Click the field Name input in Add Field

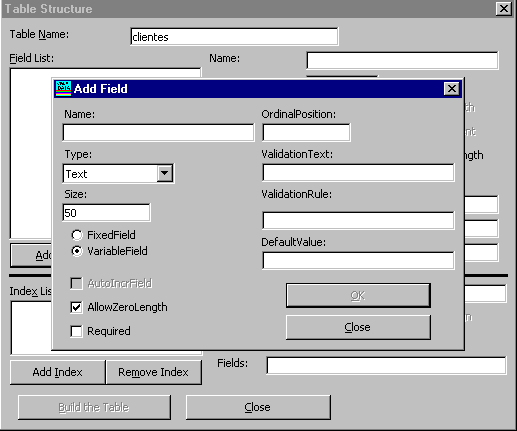(158, 133)
